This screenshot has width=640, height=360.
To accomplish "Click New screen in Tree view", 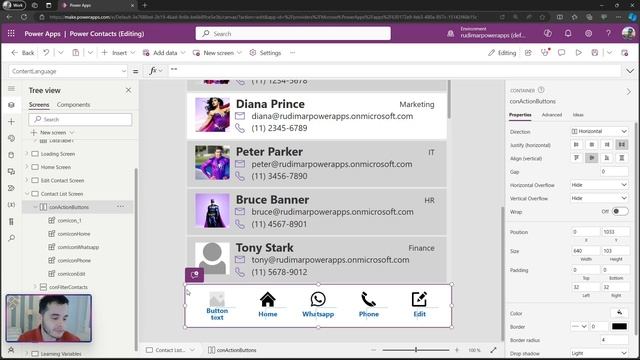I will pyautogui.click(x=52, y=132).
